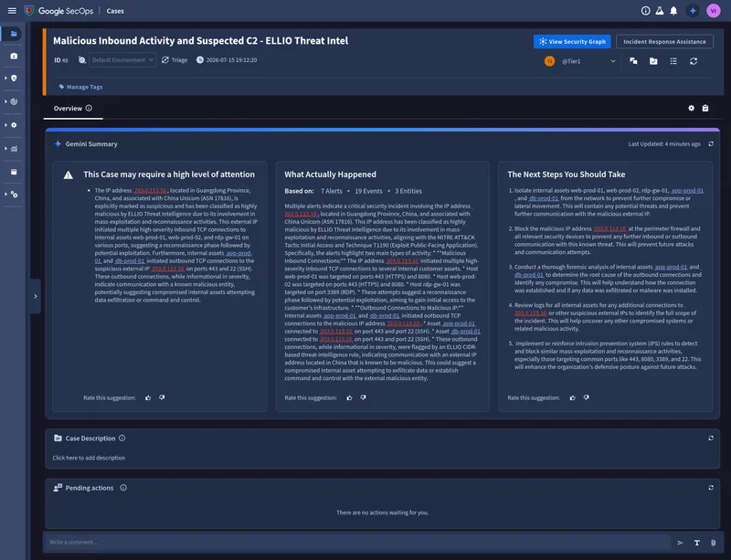Click db-prod-01 link in Next Steps item 1
Image resolution: width=731 pixels, height=560 pixels.
point(544,198)
